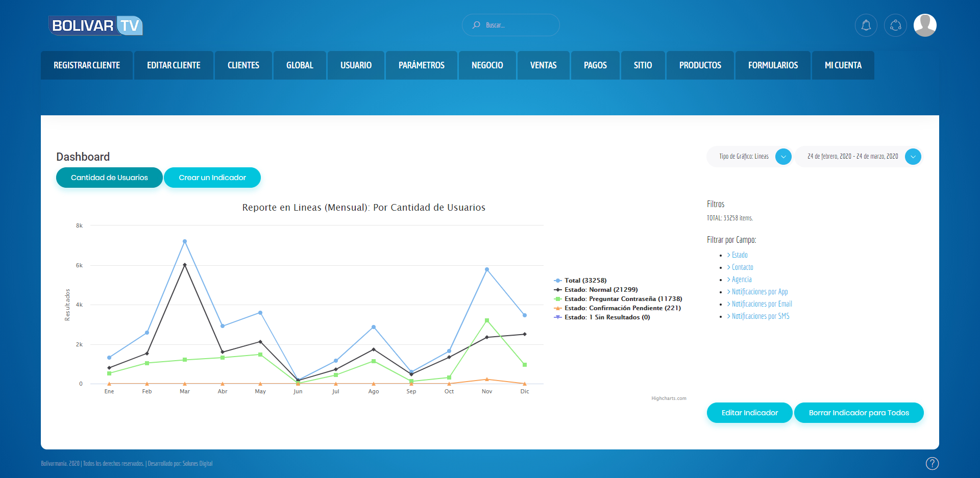Expand the Estado filter field

(x=737, y=255)
